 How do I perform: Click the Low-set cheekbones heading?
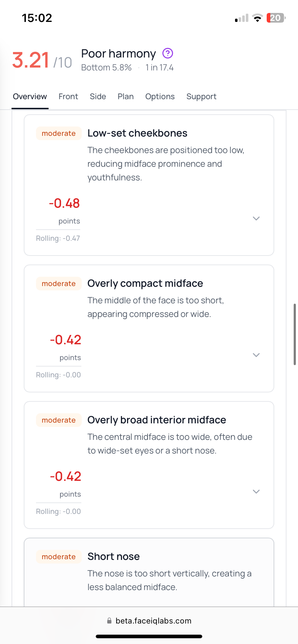click(137, 133)
